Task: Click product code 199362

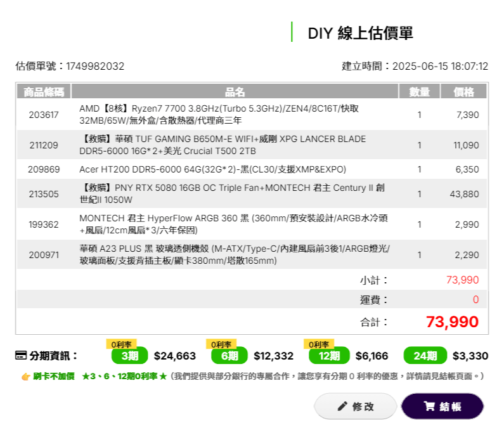Action: click(44, 224)
